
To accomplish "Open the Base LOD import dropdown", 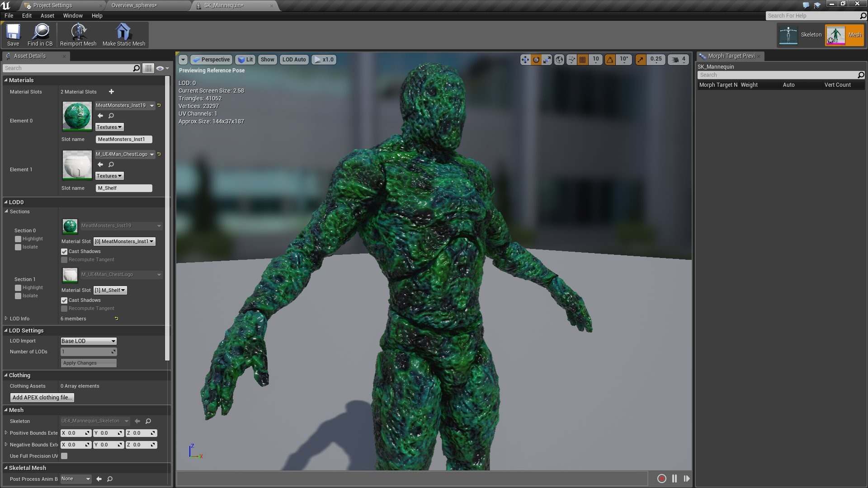I will pyautogui.click(x=88, y=341).
